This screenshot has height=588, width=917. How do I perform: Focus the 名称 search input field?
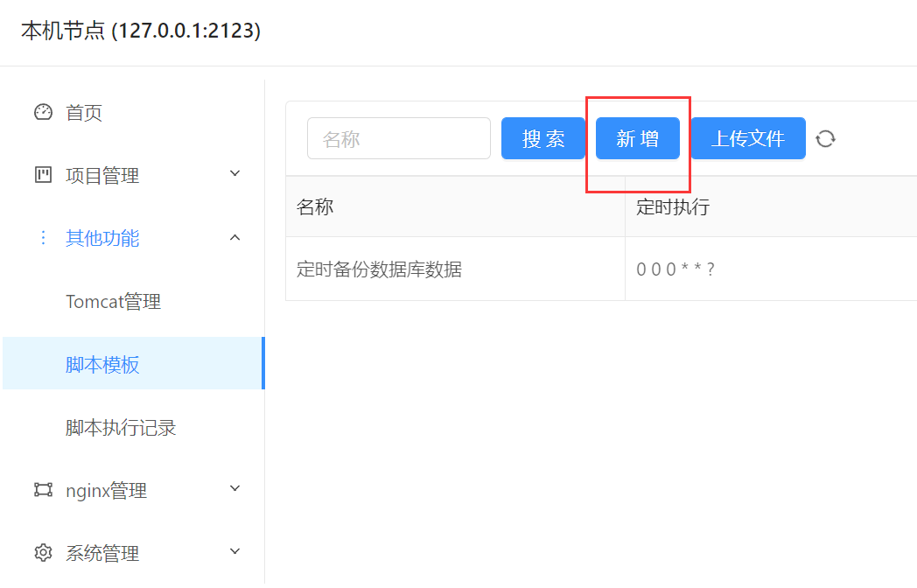pos(398,138)
